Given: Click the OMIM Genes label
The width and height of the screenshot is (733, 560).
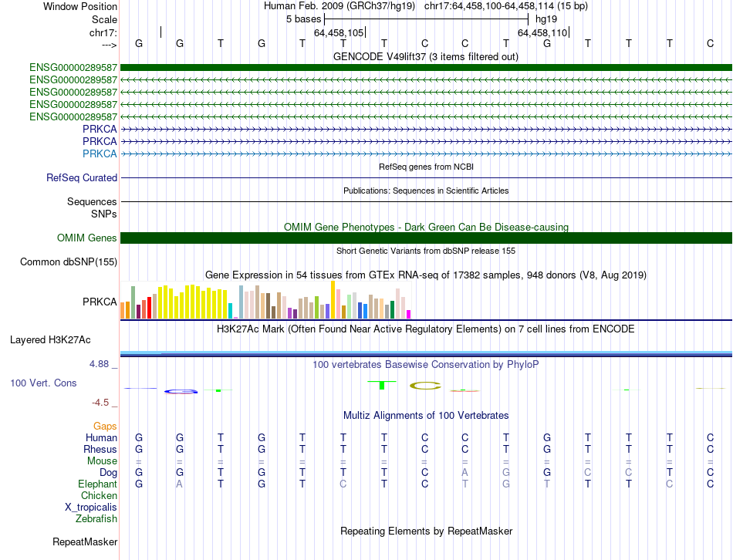Looking at the screenshot, I should pyautogui.click(x=86, y=238).
